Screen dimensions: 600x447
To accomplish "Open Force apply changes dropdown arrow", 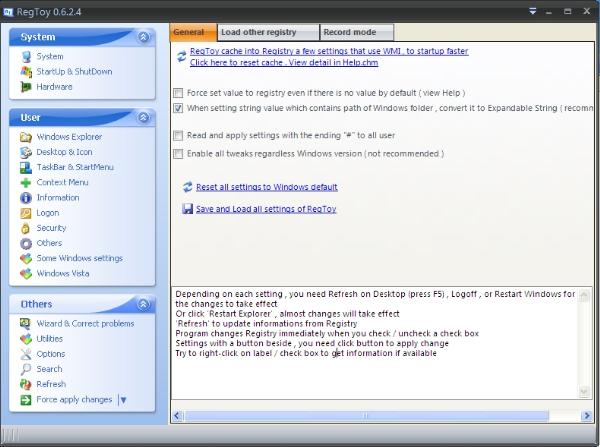I will click(x=123, y=400).
